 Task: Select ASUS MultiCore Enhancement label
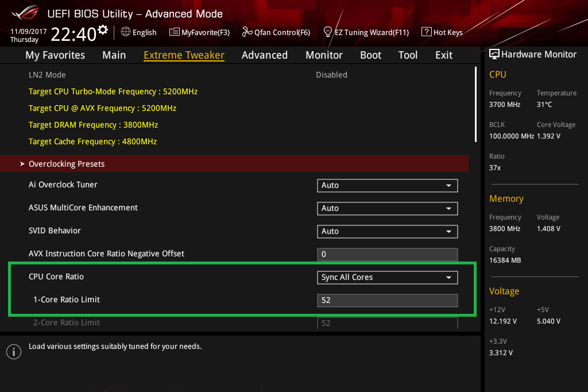[x=83, y=207]
